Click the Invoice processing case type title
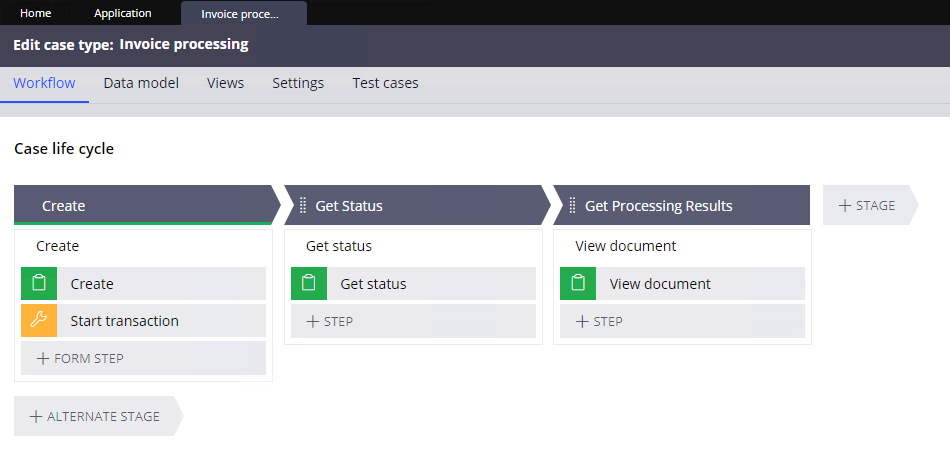 click(x=184, y=44)
